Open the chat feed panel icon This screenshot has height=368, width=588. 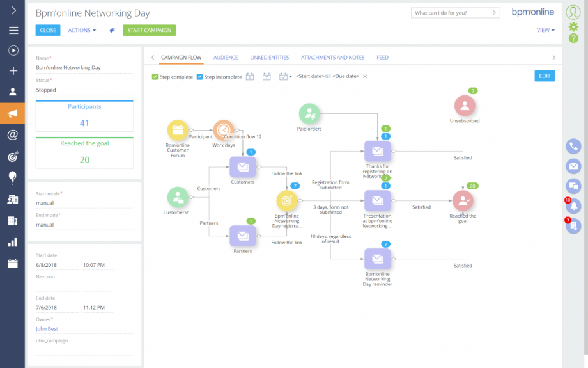[x=573, y=186]
